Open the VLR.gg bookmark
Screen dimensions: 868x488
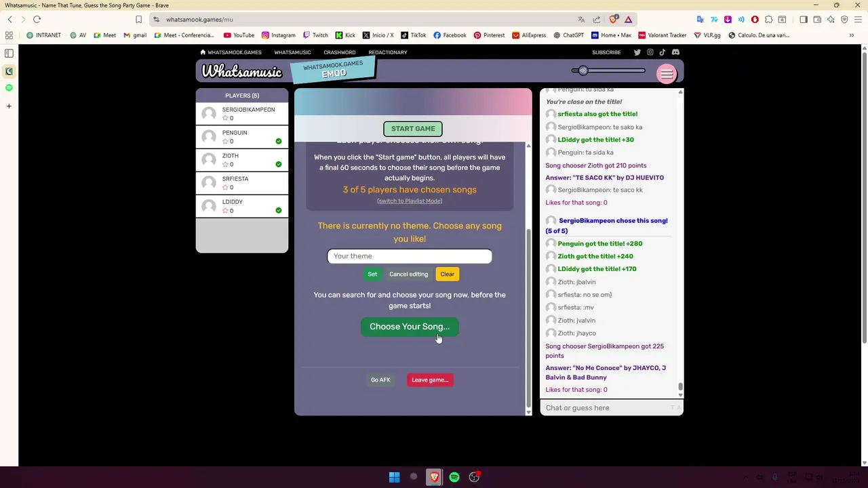707,35
